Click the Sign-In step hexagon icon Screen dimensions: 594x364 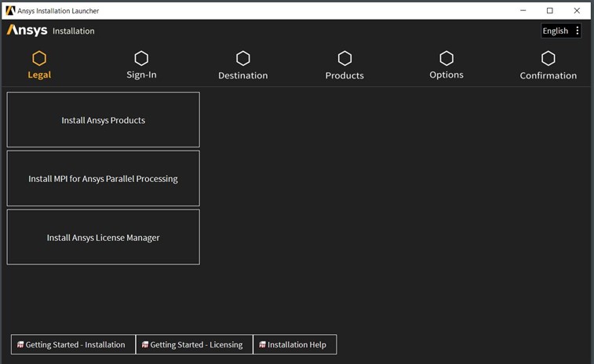point(141,58)
